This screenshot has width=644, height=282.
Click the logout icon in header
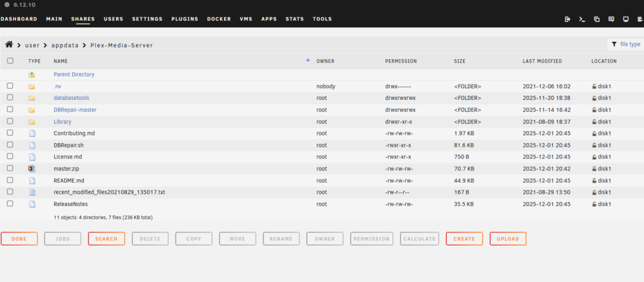[567, 19]
